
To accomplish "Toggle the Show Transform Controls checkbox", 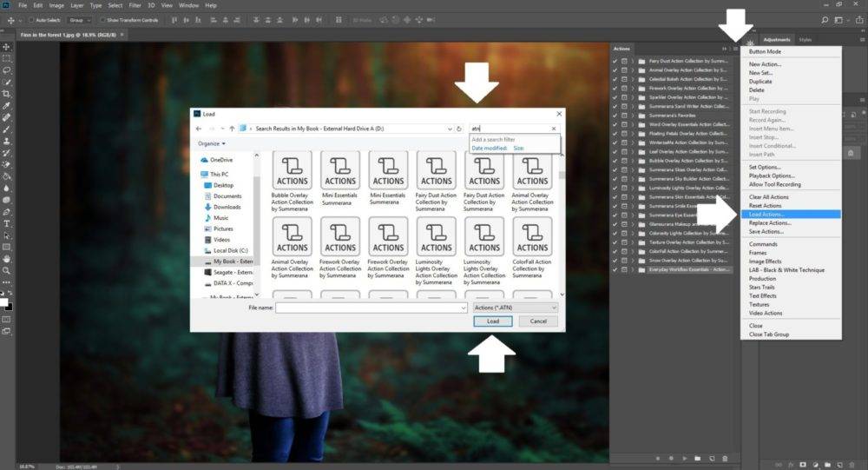I will (x=102, y=20).
